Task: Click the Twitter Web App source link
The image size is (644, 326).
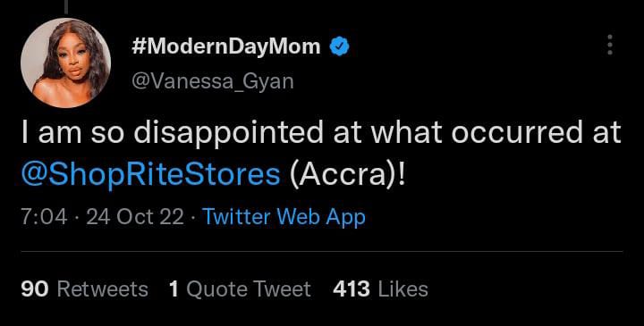Action: [284, 216]
